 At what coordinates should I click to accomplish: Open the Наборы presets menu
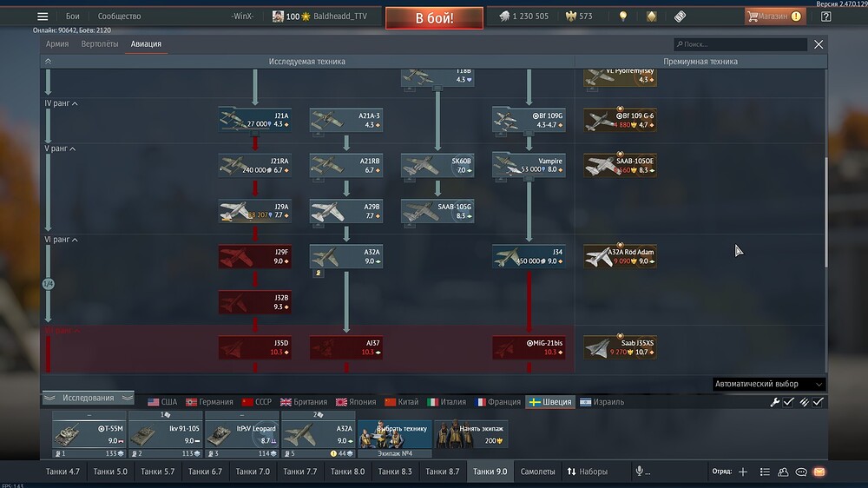point(588,472)
